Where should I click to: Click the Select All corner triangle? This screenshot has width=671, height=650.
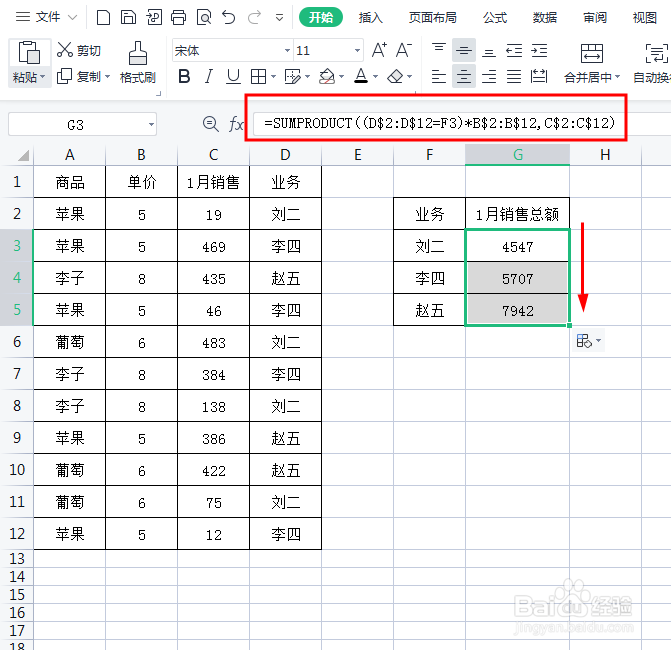[x=23, y=155]
